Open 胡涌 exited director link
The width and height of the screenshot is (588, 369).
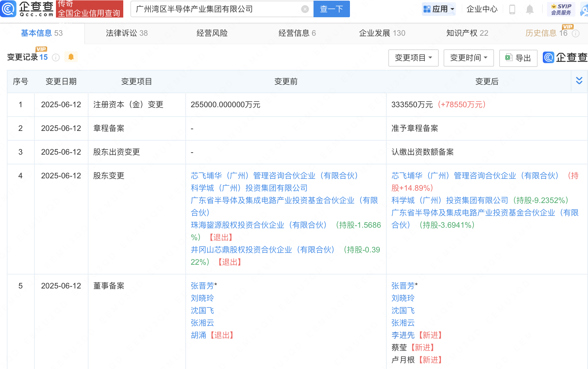[198, 335]
